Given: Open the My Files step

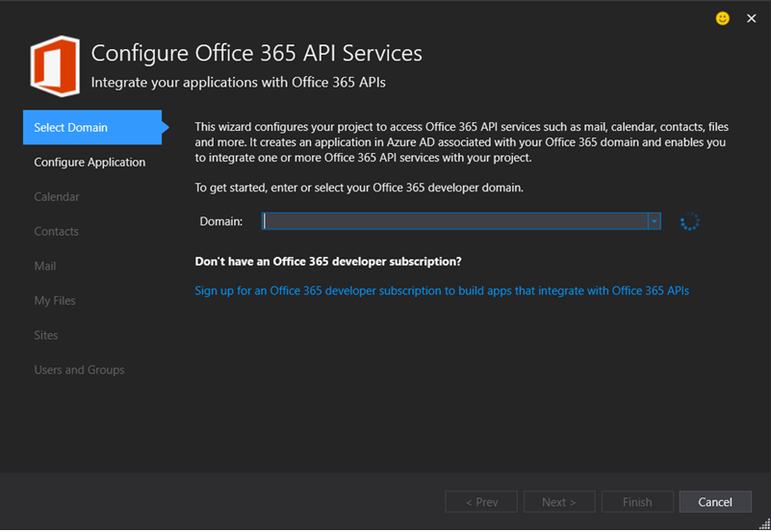Looking at the screenshot, I should [x=55, y=300].
